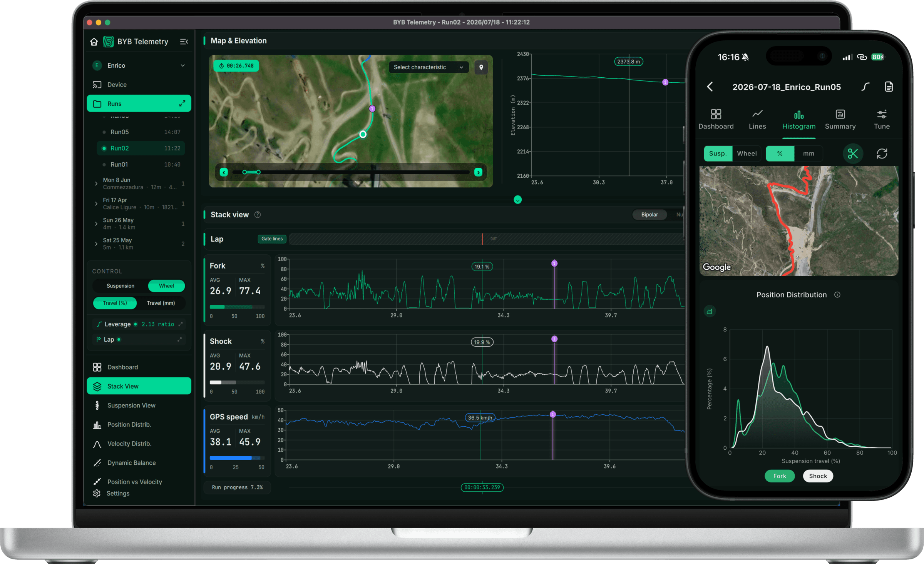924x564 pixels.
Task: Select Travel (mm) units
Action: pyautogui.click(x=161, y=303)
